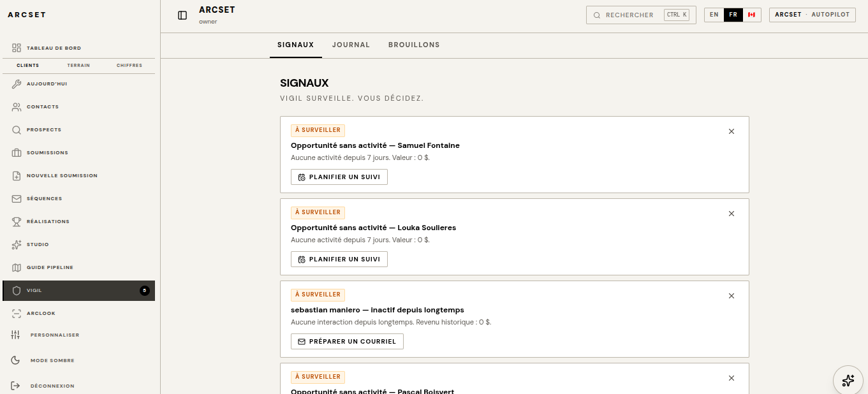Dismiss the sebastian maniero signal card

(x=732, y=296)
